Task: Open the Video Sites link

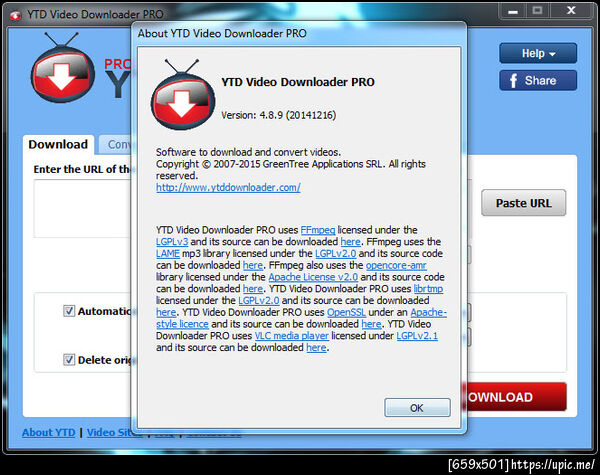Action: click(109, 433)
